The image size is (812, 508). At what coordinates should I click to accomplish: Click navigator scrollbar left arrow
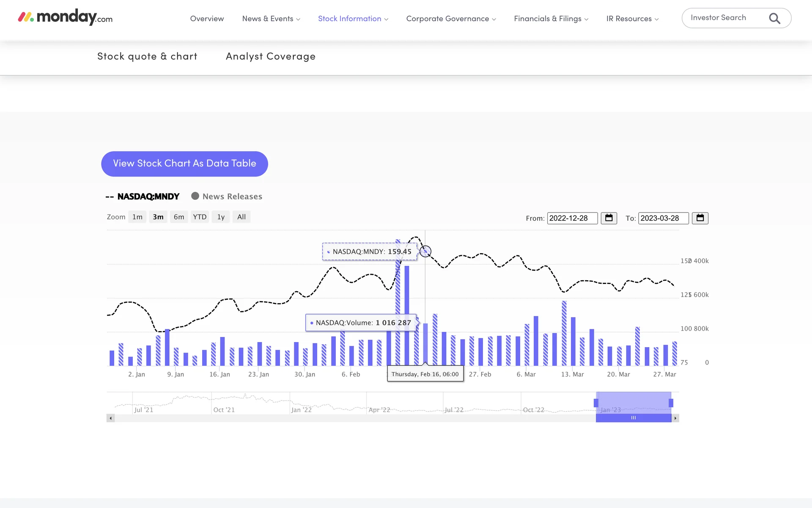[x=111, y=418]
